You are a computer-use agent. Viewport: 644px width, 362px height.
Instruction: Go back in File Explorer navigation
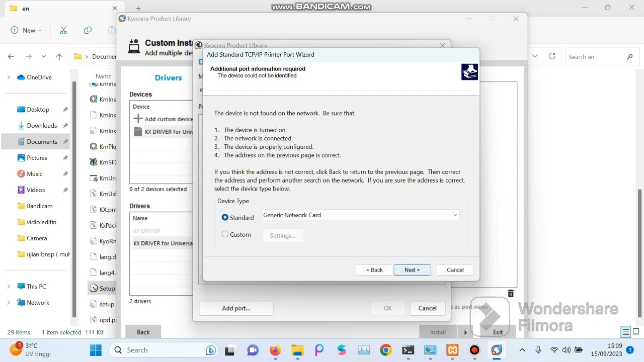coord(11,57)
